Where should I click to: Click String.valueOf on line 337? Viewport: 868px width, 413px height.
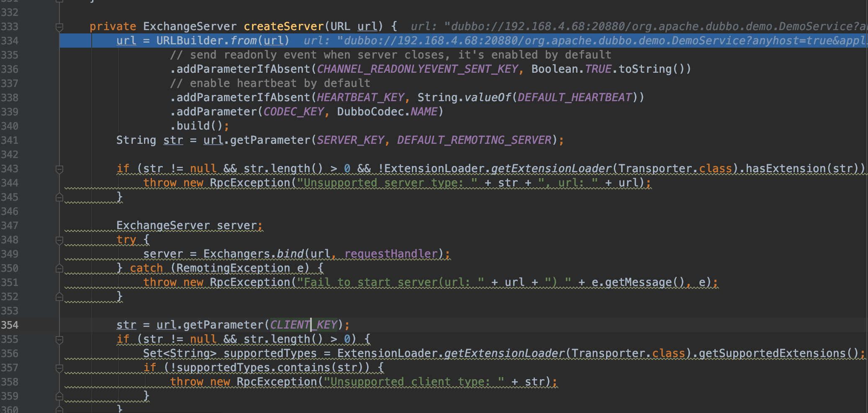click(x=464, y=97)
